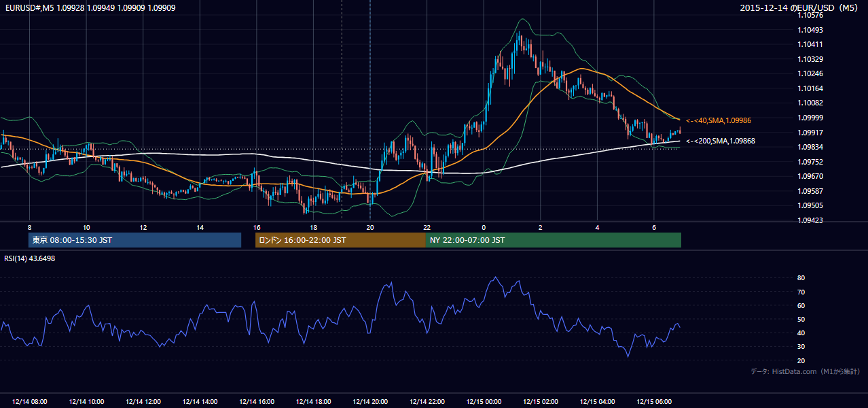Click price axis label 1.10082
Image resolution: width=868 pixels, height=408 pixels.
tap(810, 103)
